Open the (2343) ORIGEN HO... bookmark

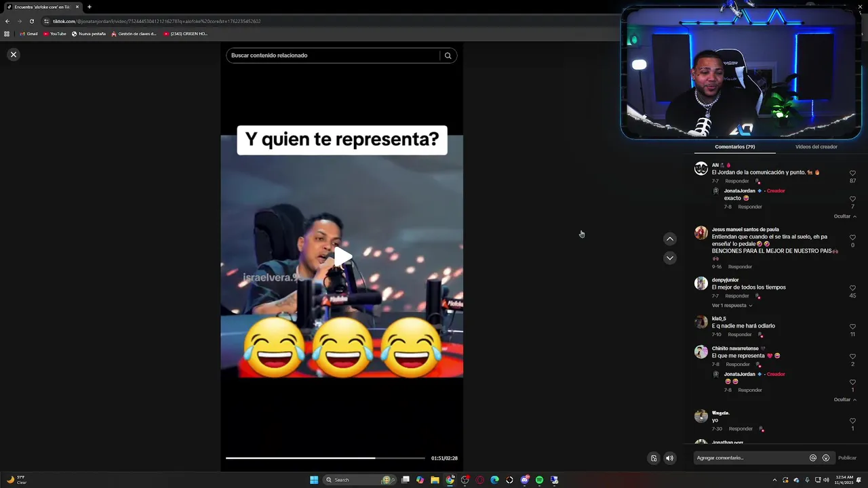(x=186, y=34)
